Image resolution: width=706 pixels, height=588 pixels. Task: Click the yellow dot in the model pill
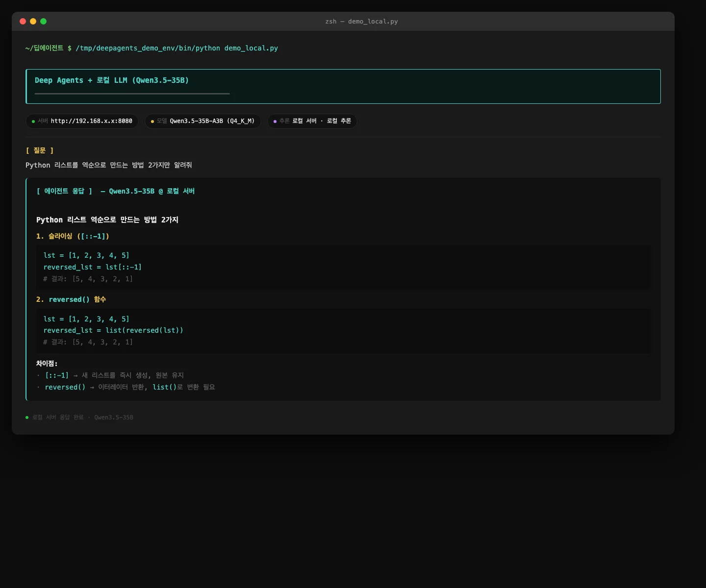152,122
